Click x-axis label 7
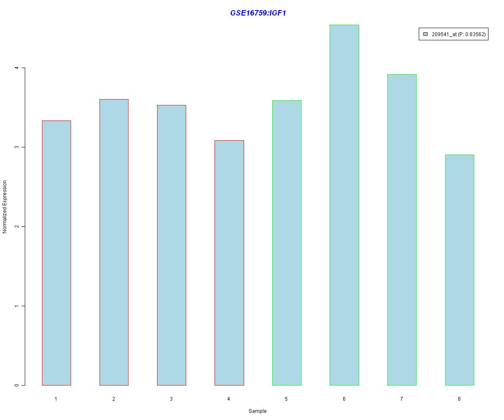504x420 pixels. point(402,399)
